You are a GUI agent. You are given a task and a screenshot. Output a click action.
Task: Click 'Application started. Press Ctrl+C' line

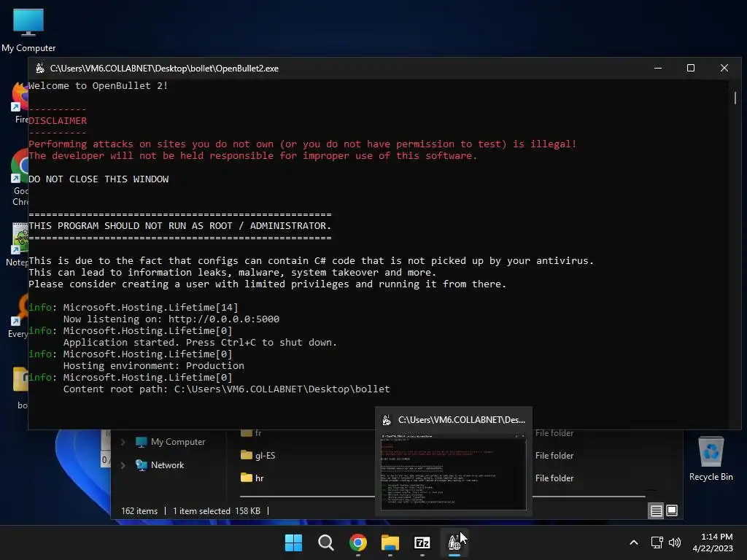[200, 343]
